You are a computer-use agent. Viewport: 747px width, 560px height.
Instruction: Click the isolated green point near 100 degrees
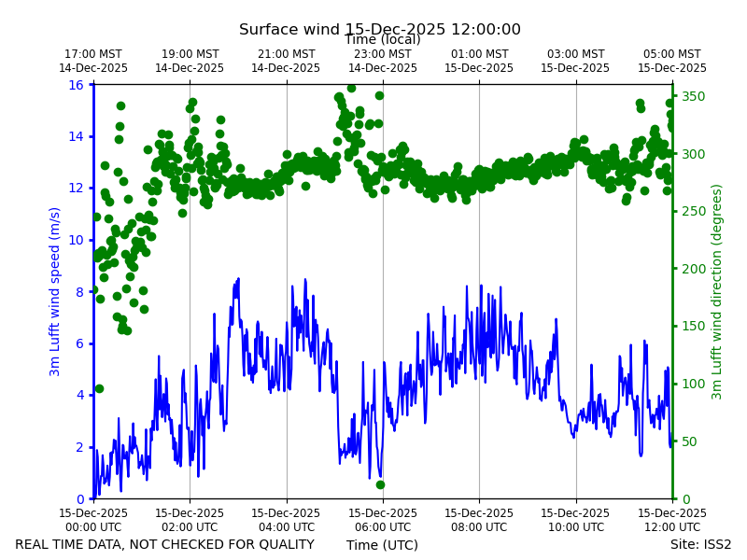99,388
